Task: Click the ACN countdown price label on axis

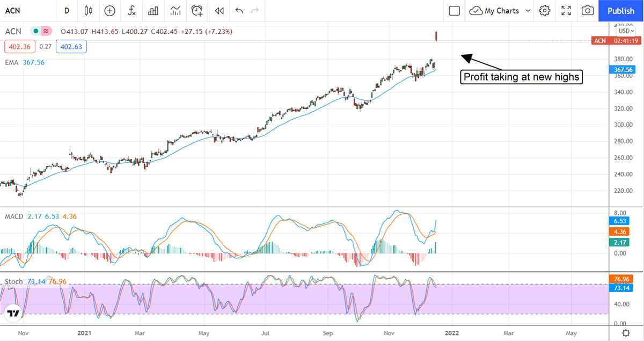Action: [616, 41]
